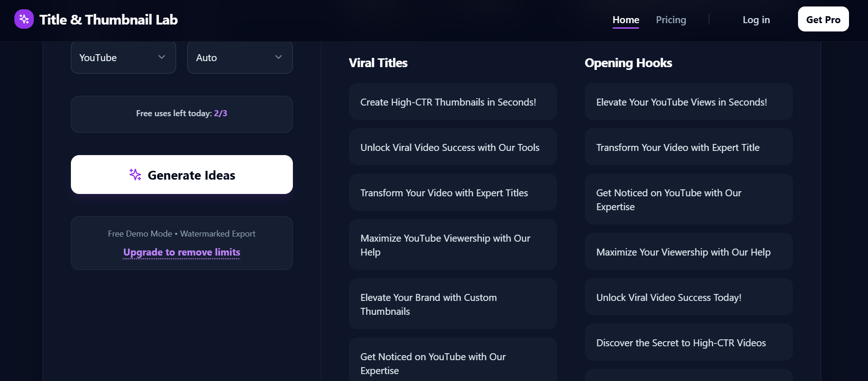868x381 pixels.
Task: Open the Pricing nav tab
Action: (671, 20)
